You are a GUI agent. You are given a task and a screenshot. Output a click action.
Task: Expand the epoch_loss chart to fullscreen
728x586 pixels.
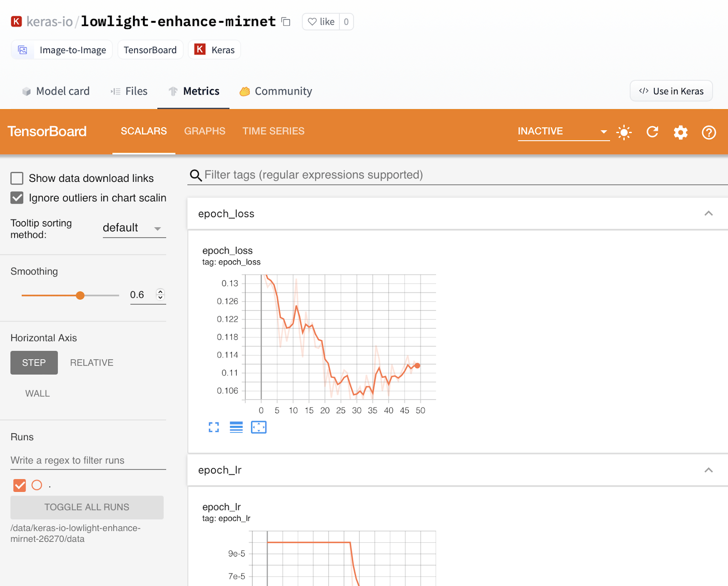click(x=213, y=427)
